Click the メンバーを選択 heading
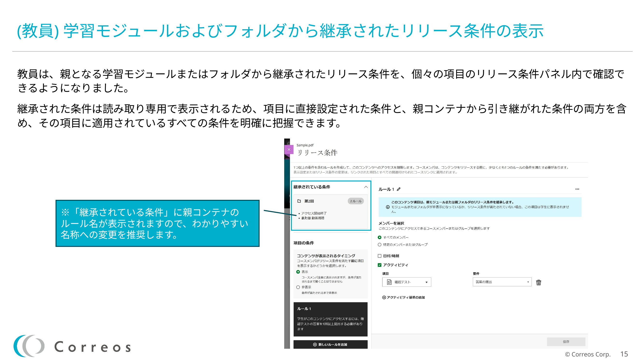Image resolution: width=644 pixels, height=362 pixels. tap(391, 223)
